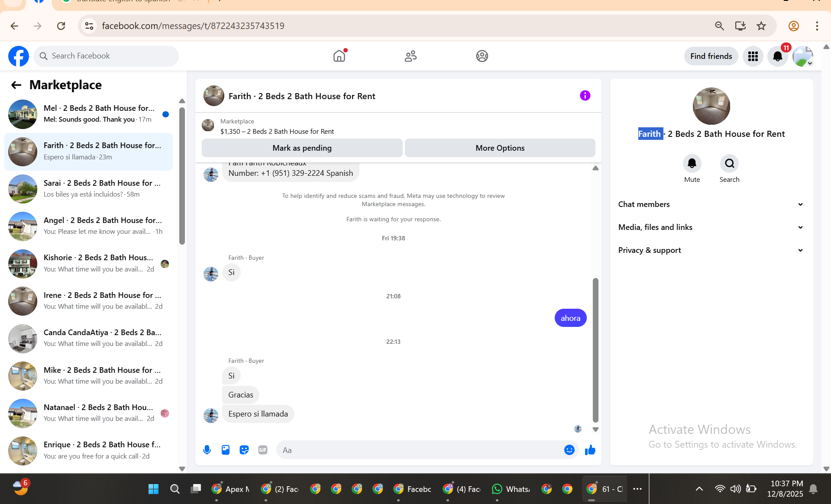Viewport: 831px width, 504px height.
Task: Open the install app icon in address bar
Action: tap(740, 26)
